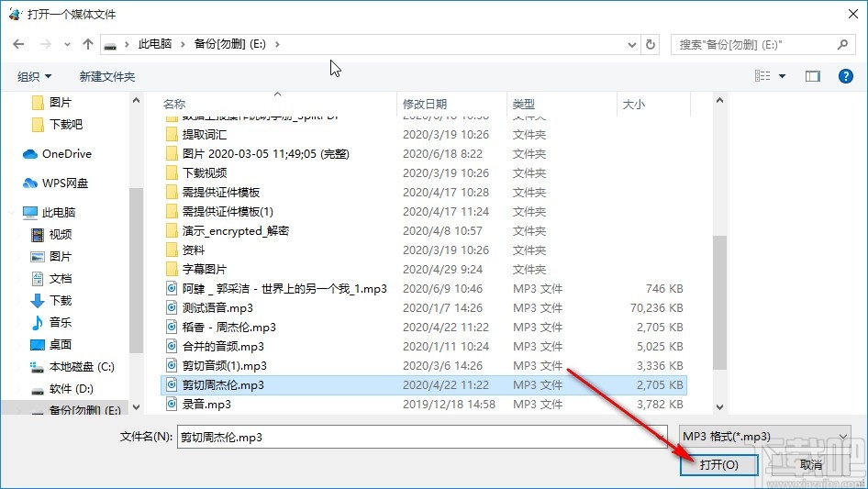Refresh the current folder view
Screen dimensions: 868x489
651,44
